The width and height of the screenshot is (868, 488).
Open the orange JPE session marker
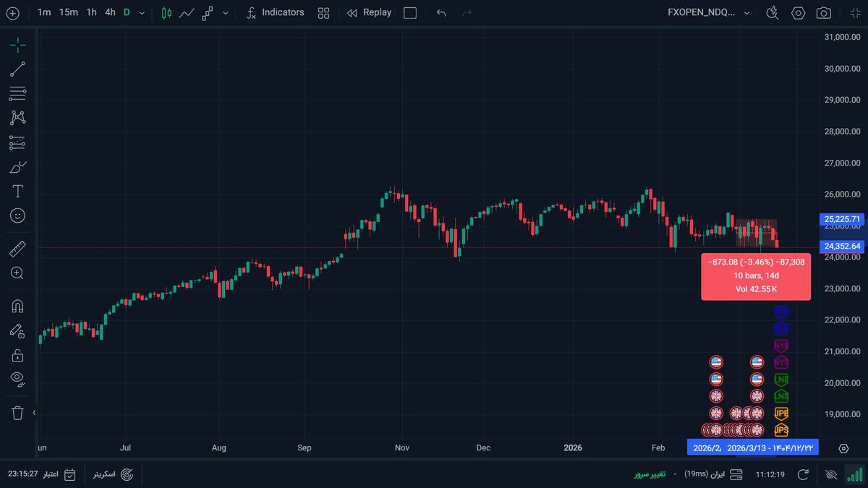pyautogui.click(x=781, y=414)
